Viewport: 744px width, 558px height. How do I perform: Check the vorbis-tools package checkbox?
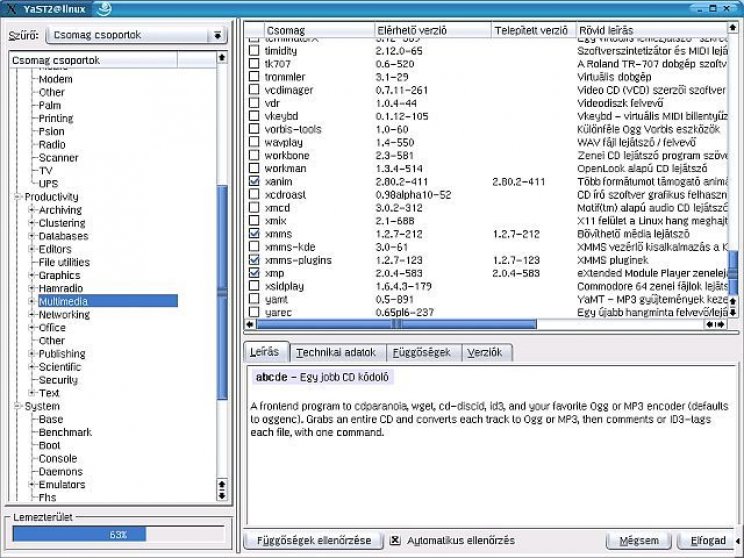tap(254, 129)
